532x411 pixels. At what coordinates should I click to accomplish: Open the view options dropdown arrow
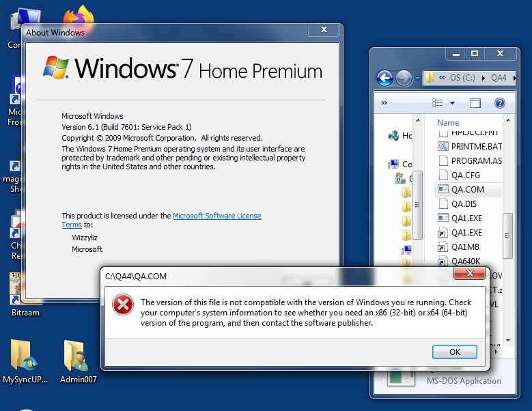452,102
